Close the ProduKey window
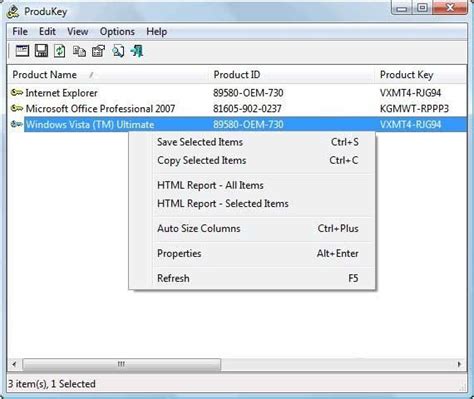This screenshot has height=399, width=474. coord(450,7)
